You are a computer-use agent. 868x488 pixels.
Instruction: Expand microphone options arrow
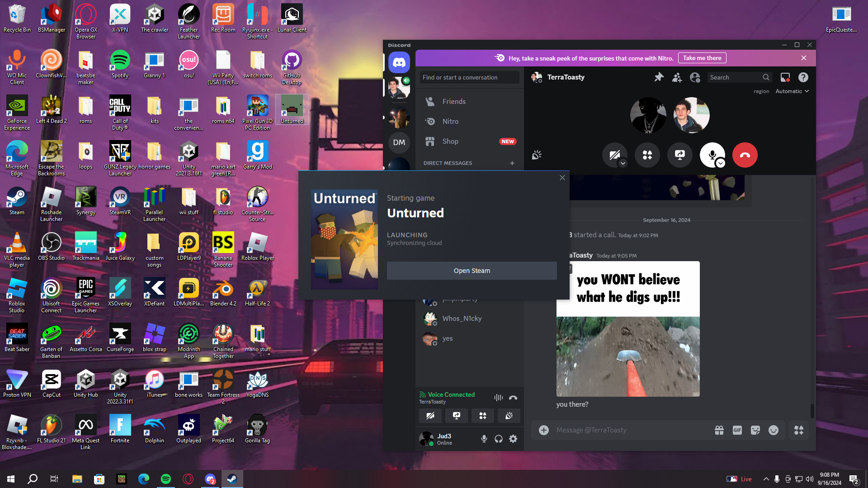click(721, 163)
